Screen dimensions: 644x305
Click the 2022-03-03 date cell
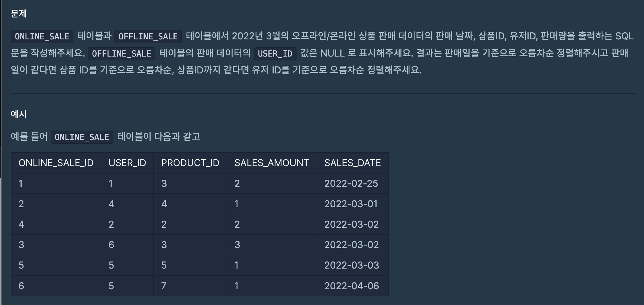point(352,265)
